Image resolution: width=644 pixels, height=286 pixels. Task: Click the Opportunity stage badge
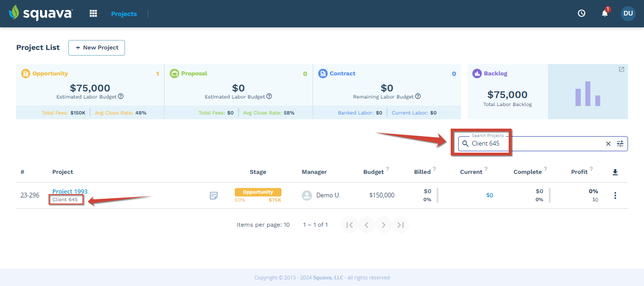(258, 192)
